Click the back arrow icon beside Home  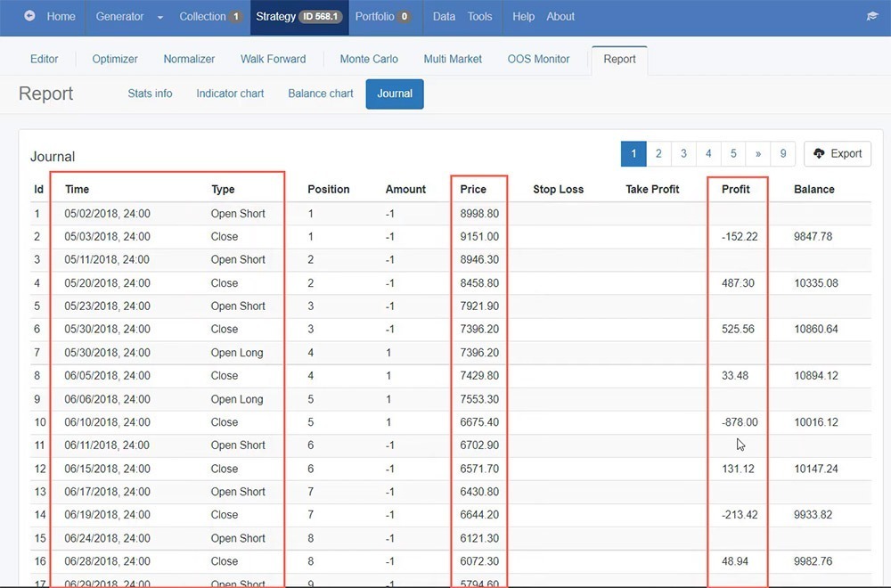[29, 16]
